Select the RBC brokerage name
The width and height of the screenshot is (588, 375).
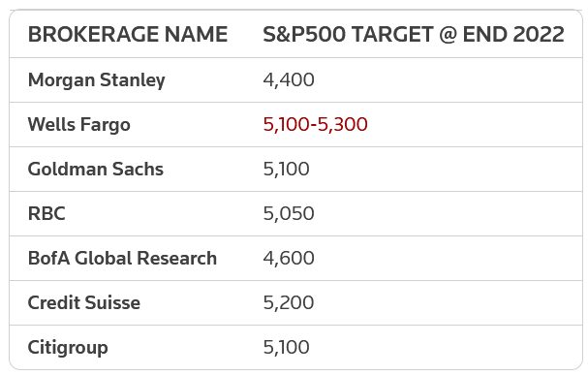pyautogui.click(x=46, y=213)
